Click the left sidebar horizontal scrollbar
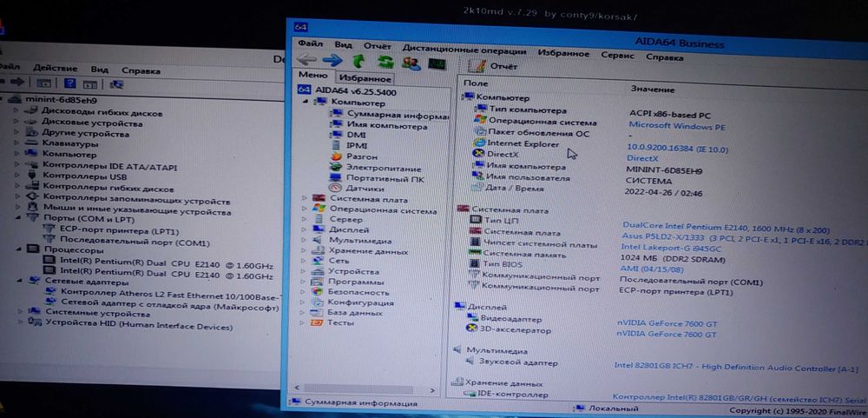This screenshot has height=418, width=868. (x=365, y=389)
